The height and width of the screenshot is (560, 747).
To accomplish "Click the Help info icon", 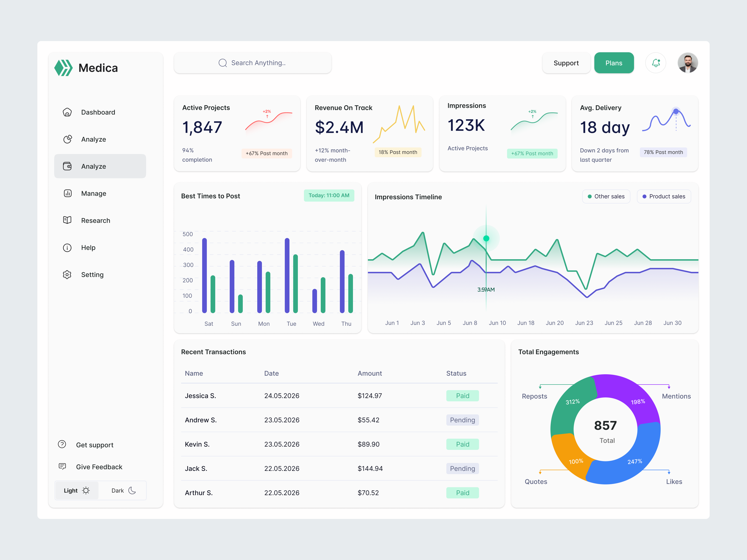I will pos(67,247).
